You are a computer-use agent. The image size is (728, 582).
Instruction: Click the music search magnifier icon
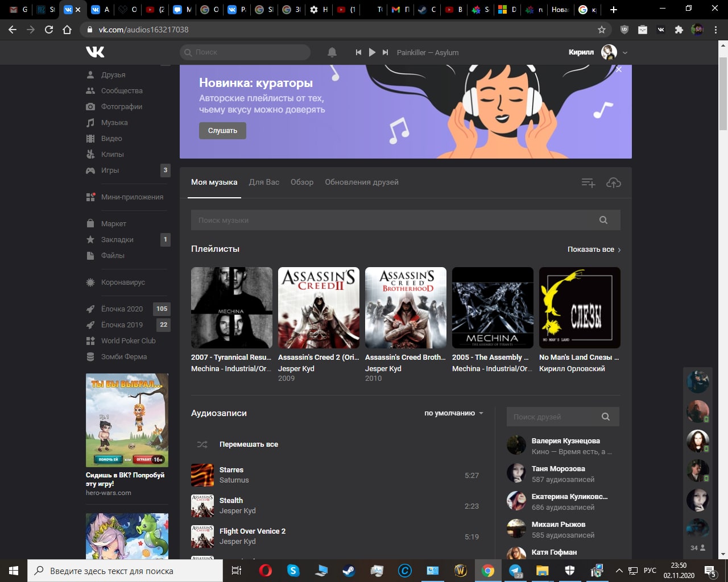pos(603,220)
